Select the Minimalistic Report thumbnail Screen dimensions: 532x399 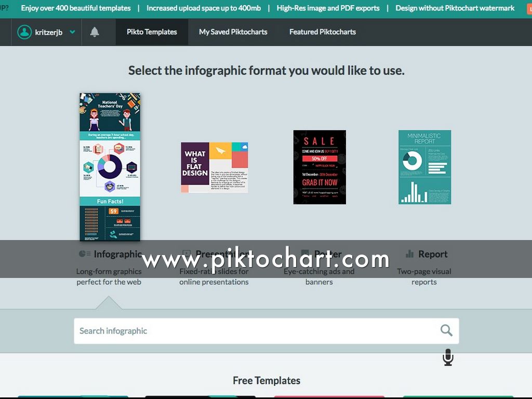tap(424, 167)
